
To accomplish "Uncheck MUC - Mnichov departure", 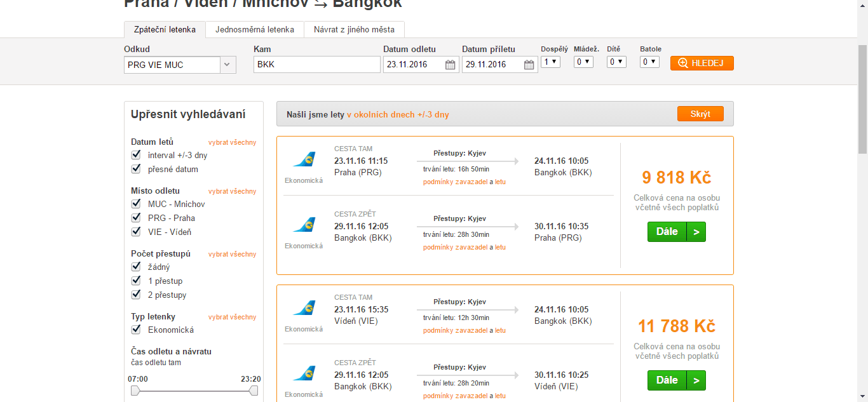I will tap(136, 204).
